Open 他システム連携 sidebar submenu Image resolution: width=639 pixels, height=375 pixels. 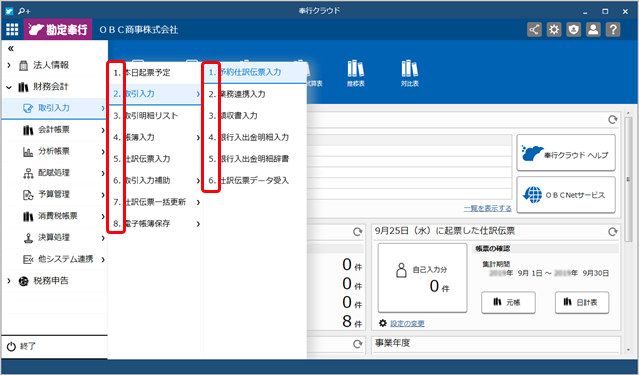(x=55, y=259)
